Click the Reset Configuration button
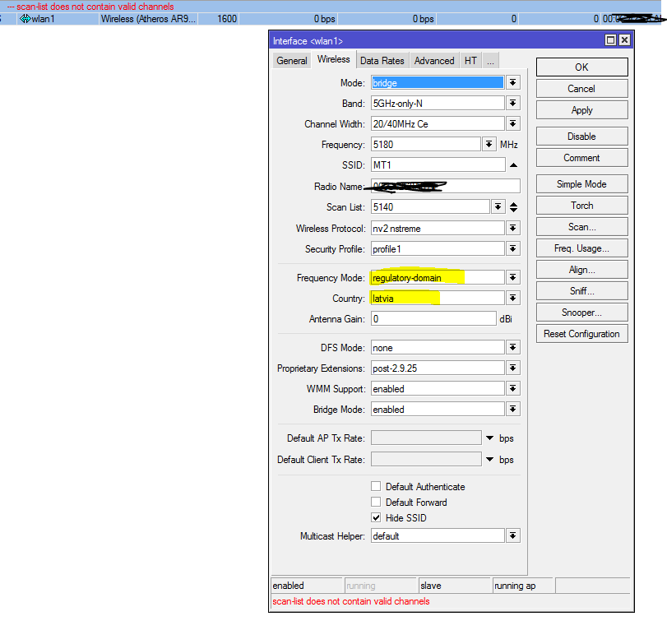 [581, 334]
